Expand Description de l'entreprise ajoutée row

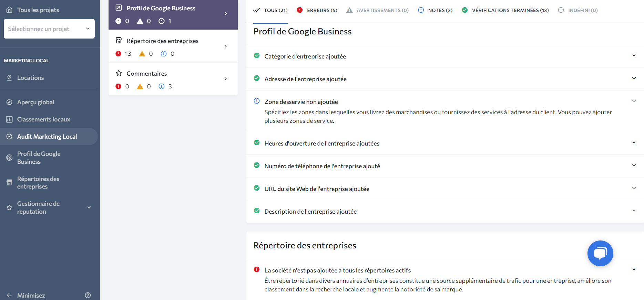[x=634, y=211]
